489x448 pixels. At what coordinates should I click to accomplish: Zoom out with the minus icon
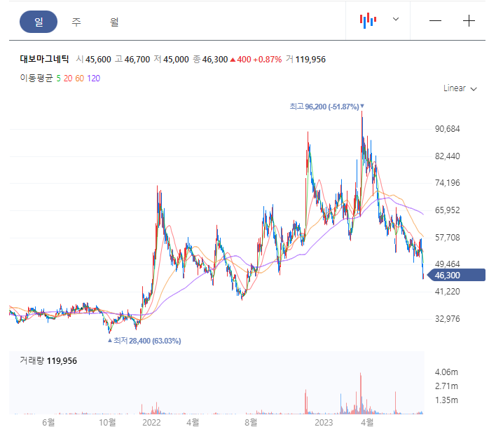[435, 21]
